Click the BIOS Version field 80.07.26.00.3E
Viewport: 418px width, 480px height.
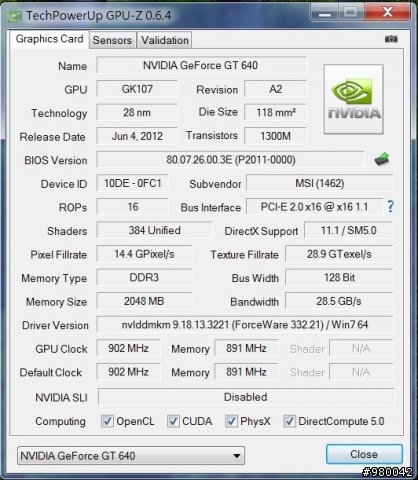(x=231, y=160)
